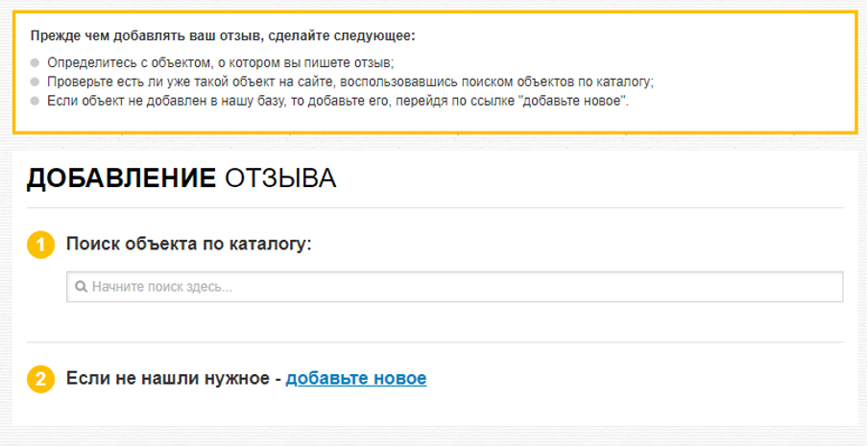Click the gray bullet before "Если объект не добавлен"

pos(36,100)
